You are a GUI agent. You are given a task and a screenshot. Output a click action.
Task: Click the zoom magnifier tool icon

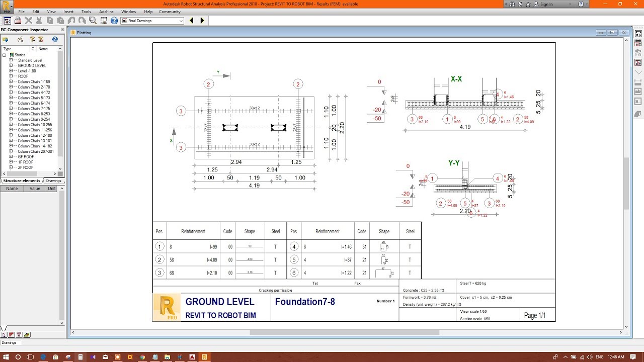tap(93, 21)
